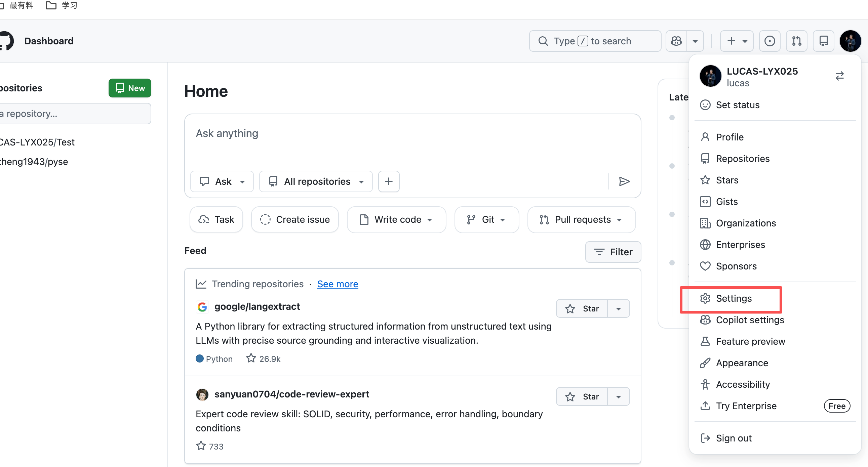Open the All repositories dropdown
The height and width of the screenshot is (467, 868).
coord(316,181)
